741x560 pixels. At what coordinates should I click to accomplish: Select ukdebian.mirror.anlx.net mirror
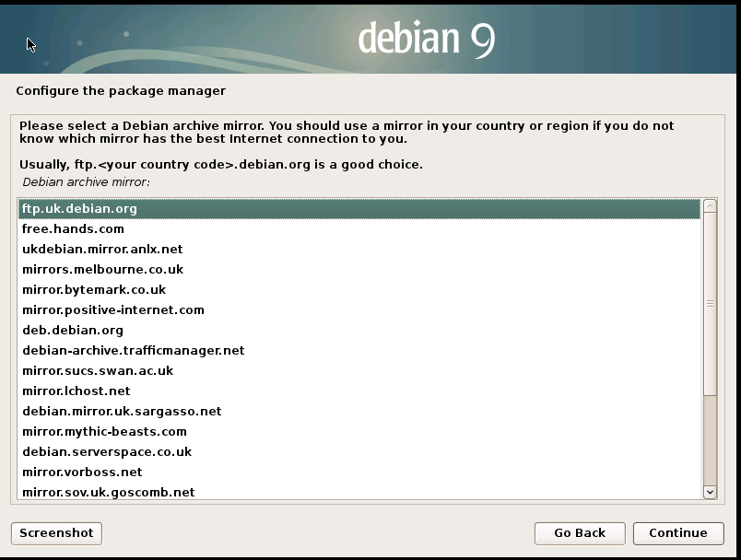click(x=359, y=250)
